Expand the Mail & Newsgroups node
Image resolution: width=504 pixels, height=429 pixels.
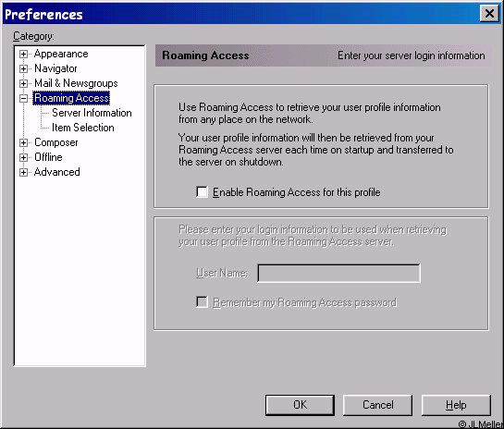click(23, 83)
